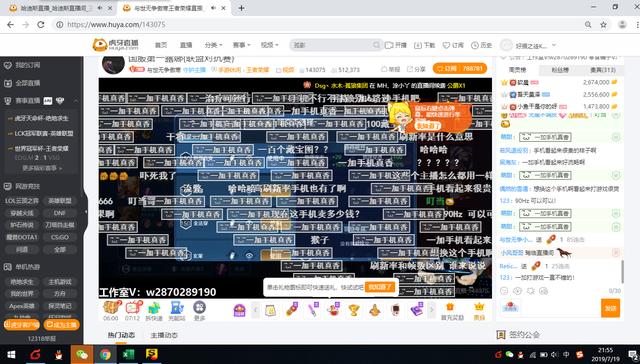Click the bookmark star in address bar
The height and width of the screenshot is (364, 640).
(x=603, y=24)
